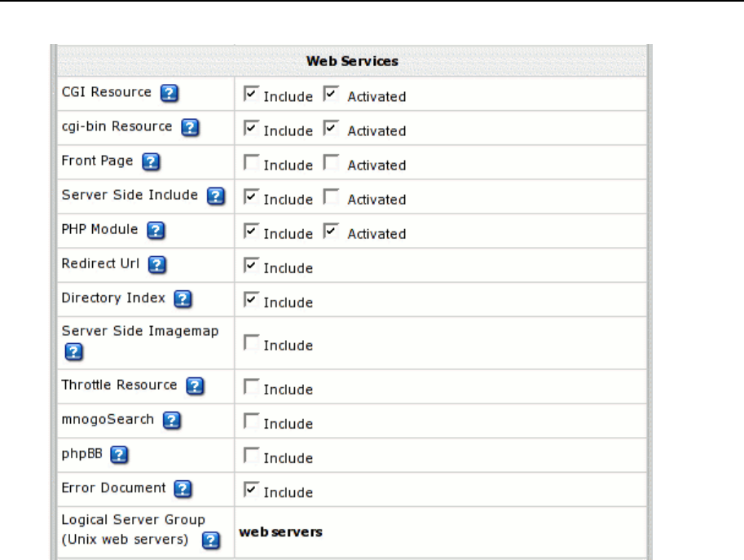Click help icon next to Redirect Url
Image resolution: width=744 pixels, height=560 pixels.
tap(156, 265)
